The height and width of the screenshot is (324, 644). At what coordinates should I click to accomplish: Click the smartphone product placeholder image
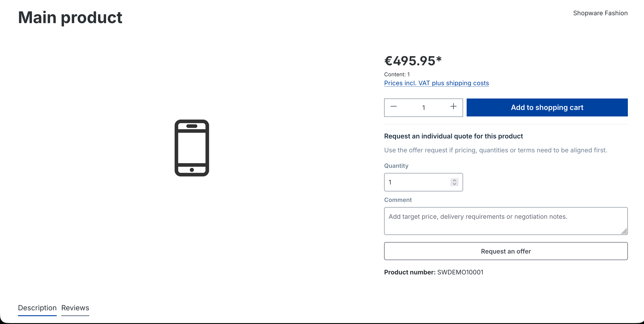[x=192, y=148]
